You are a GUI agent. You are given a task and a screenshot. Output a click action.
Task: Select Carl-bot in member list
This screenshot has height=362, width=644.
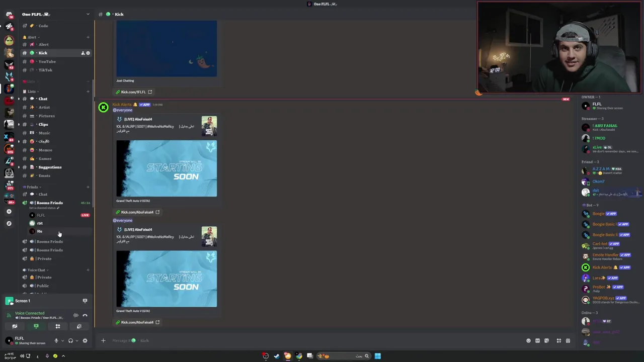tap(611, 245)
